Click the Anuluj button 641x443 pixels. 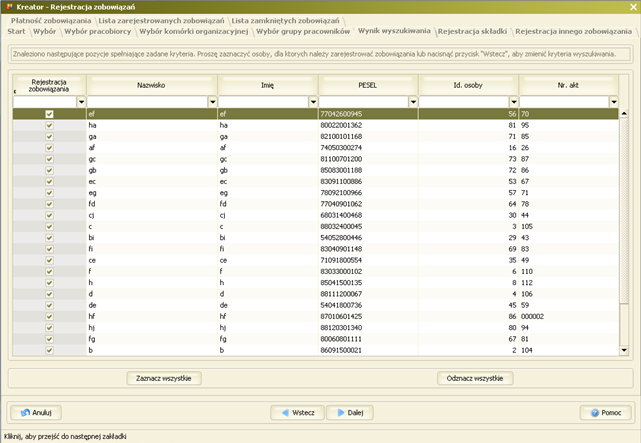click(x=36, y=412)
